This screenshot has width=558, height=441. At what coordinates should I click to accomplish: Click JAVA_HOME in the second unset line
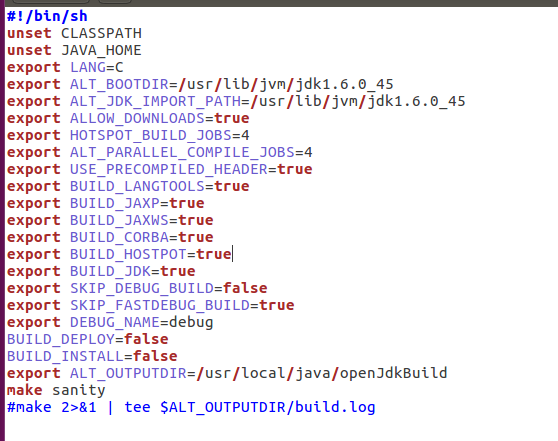pyautogui.click(x=101, y=50)
